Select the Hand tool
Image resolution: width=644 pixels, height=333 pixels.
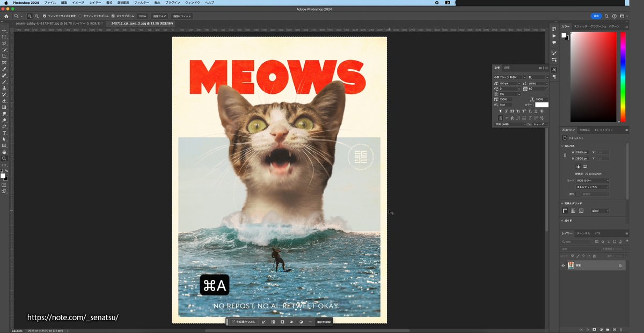click(x=4, y=152)
